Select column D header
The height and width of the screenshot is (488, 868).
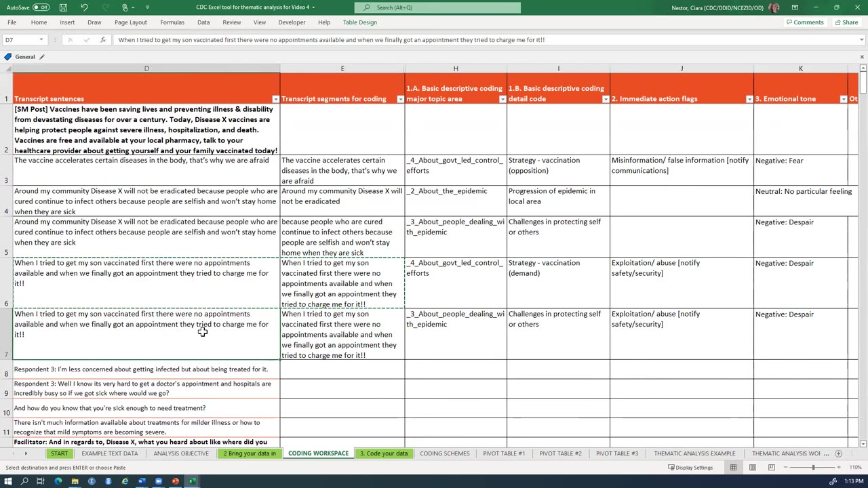(146, 68)
